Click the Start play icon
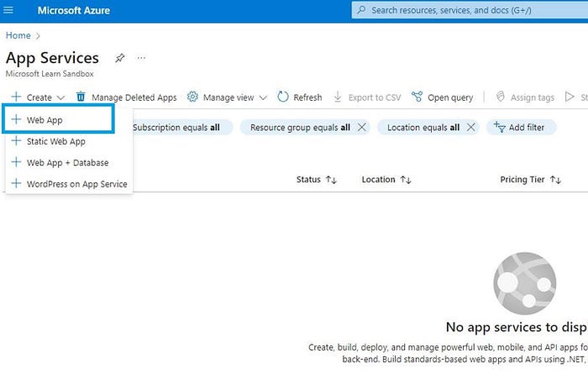 pos(570,97)
